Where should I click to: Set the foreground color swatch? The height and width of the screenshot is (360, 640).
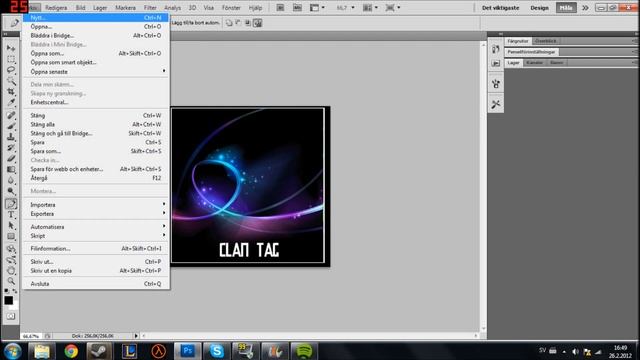tap(9, 300)
